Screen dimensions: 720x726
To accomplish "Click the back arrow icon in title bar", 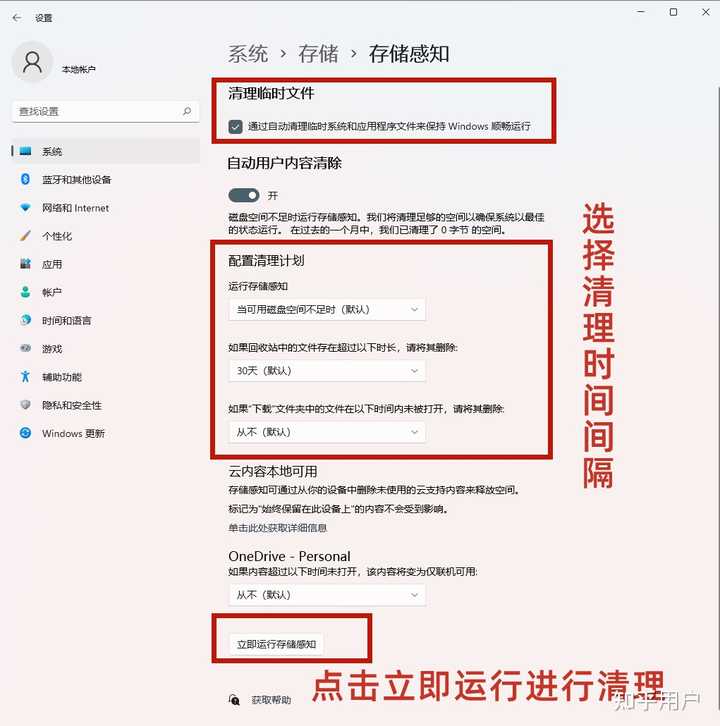I will point(17,18).
